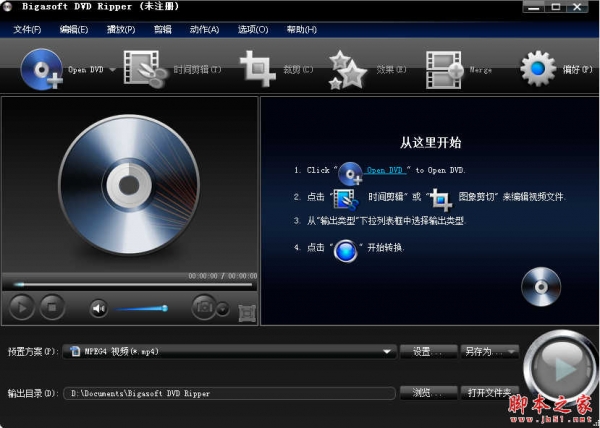Adjust the blue volume slider
Viewport: 600px width, 428px height.
point(140,308)
